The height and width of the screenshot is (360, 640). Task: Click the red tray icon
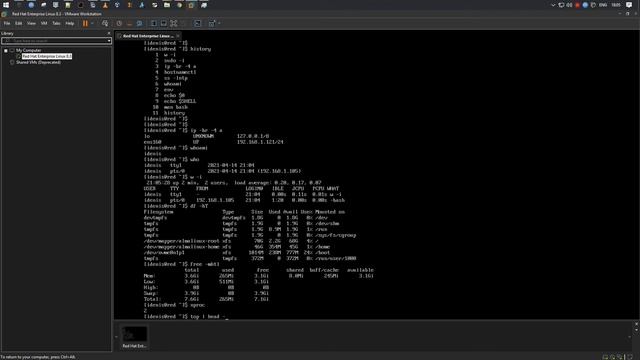coord(577,5)
